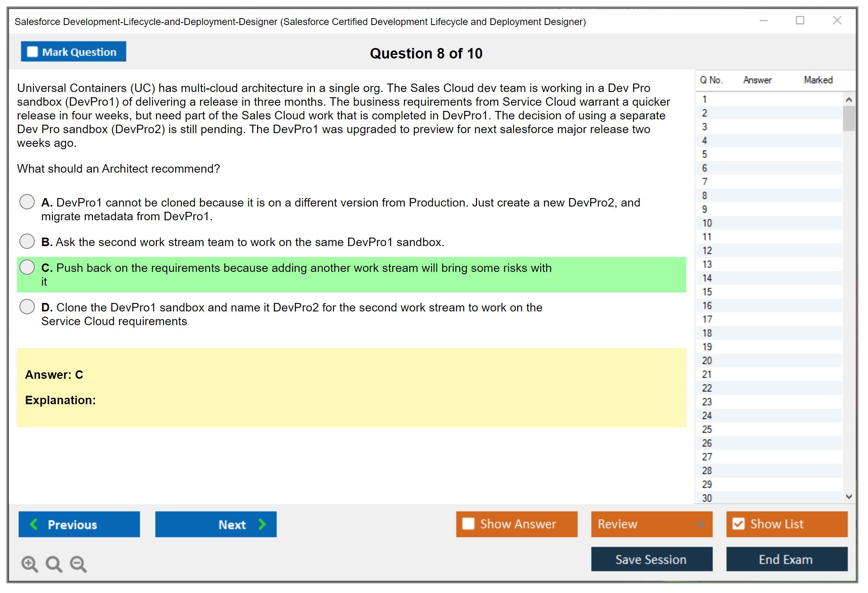
Task: Click the reset zoom magnifier icon
Action: (x=53, y=564)
